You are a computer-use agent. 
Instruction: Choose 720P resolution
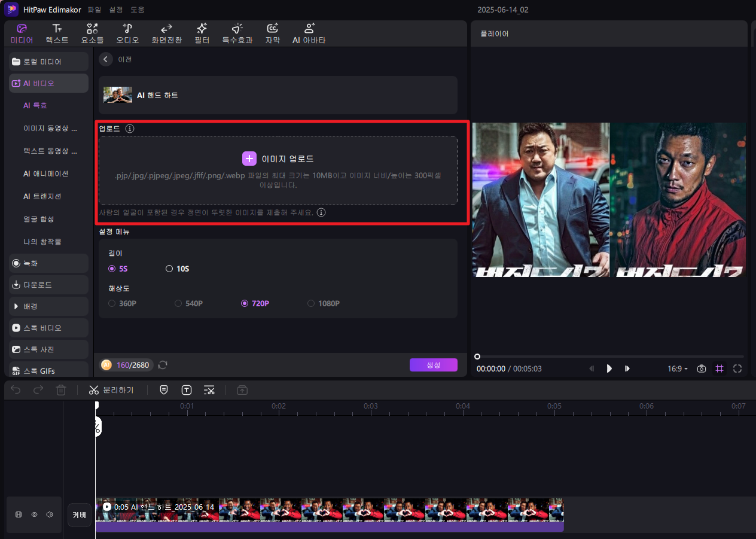tap(255, 303)
